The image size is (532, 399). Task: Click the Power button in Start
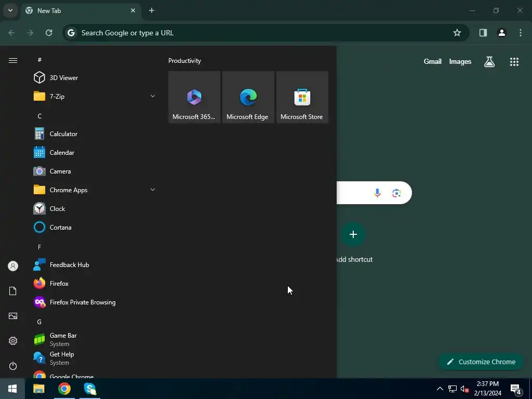tap(13, 366)
